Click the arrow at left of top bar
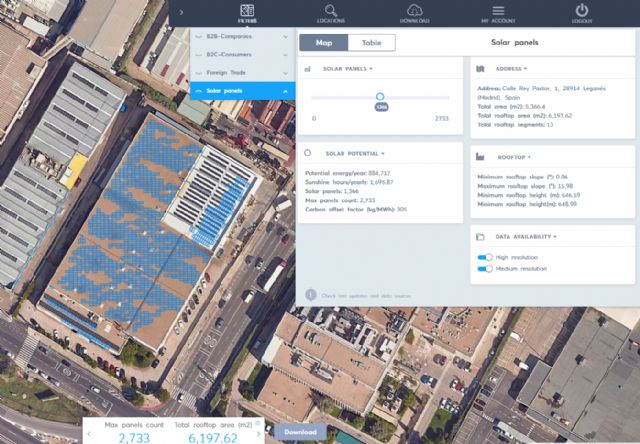Image resolution: width=640 pixels, height=444 pixels. coord(181,13)
